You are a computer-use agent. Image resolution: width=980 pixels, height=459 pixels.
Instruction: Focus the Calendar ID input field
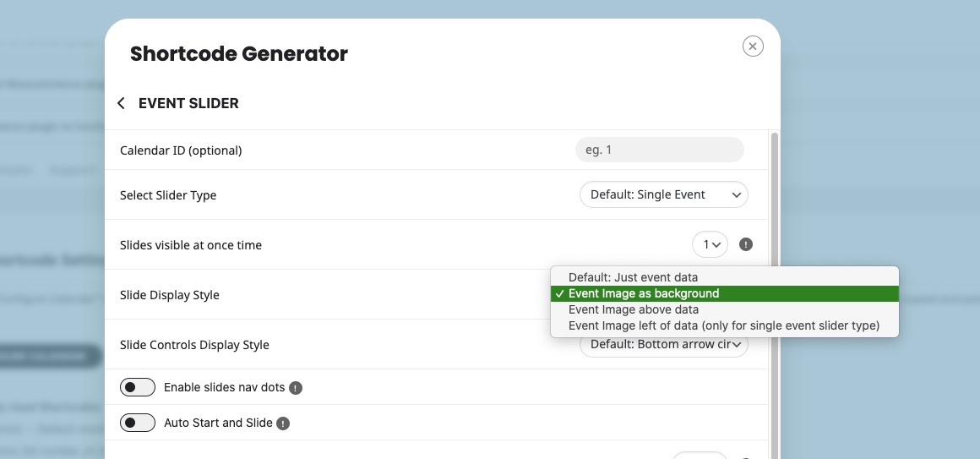coord(659,150)
